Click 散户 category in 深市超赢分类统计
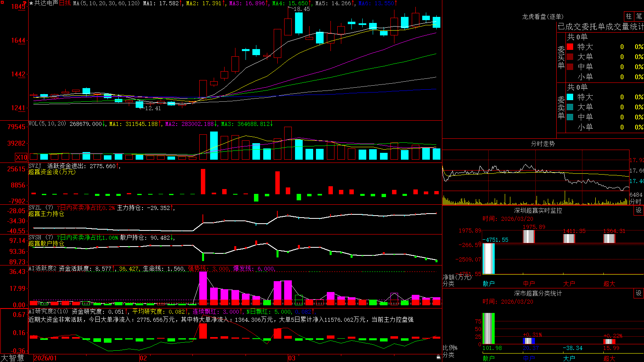This screenshot has width=644, height=362. point(489,358)
